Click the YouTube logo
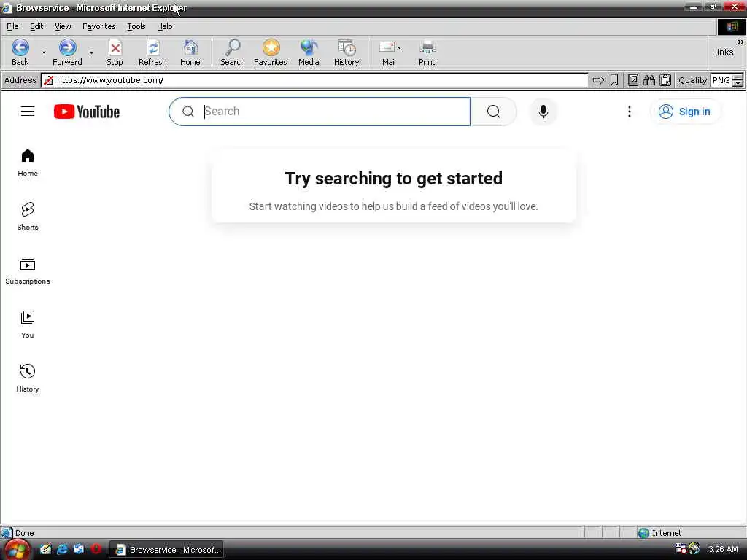Image resolution: width=747 pixels, height=560 pixels. click(x=87, y=112)
